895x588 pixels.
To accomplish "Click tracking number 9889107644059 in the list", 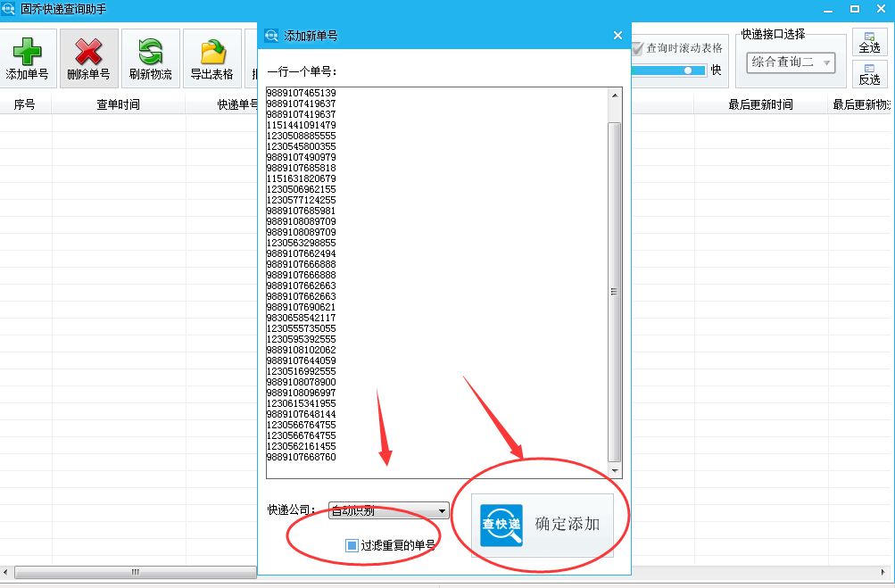I will point(302,360).
